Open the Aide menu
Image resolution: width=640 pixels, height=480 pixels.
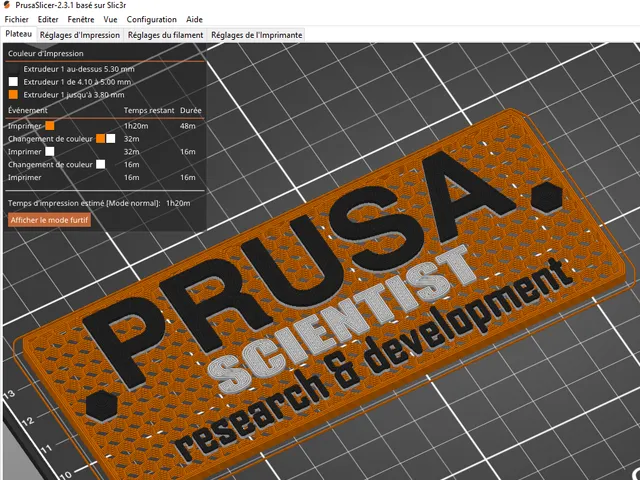(194, 19)
